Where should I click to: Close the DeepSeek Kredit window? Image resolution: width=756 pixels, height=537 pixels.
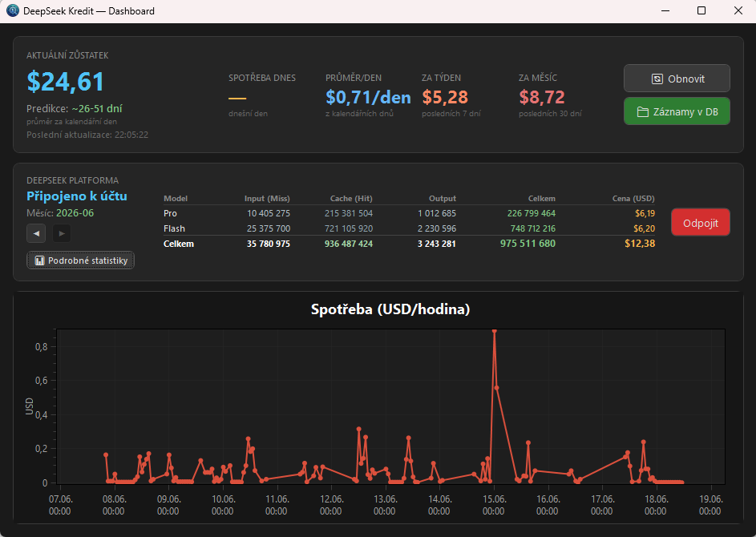[738, 10]
